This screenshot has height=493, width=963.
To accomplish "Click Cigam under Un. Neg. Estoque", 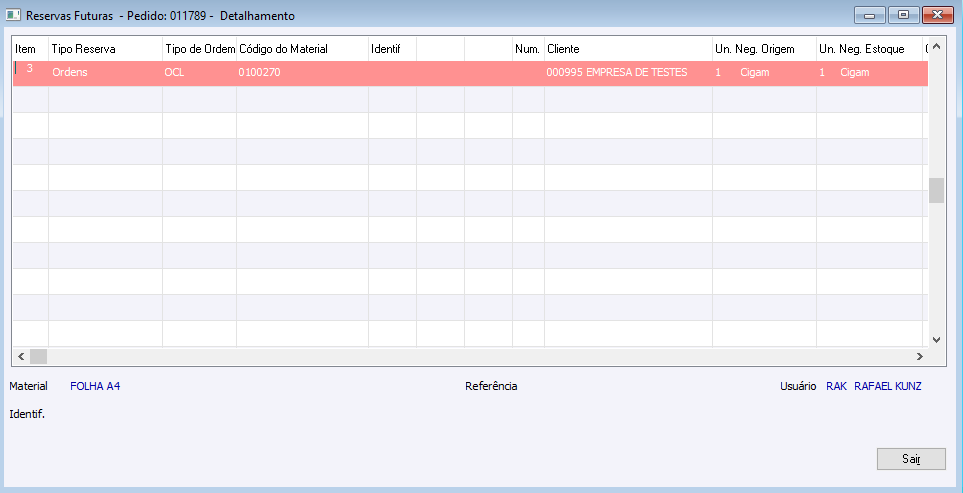I will (x=855, y=72).
